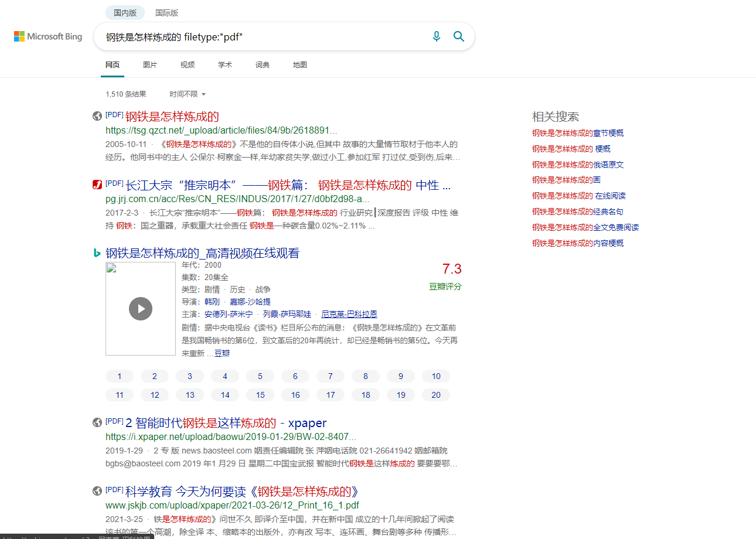The image size is (756, 539).
Task: Click the 豆瓣 link in the video description
Action: [223, 353]
